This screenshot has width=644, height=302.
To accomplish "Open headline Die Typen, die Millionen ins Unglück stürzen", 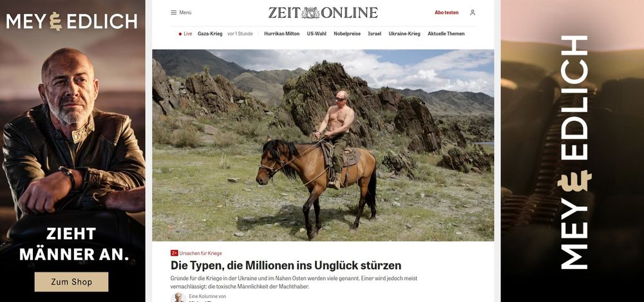I will coord(286,265).
